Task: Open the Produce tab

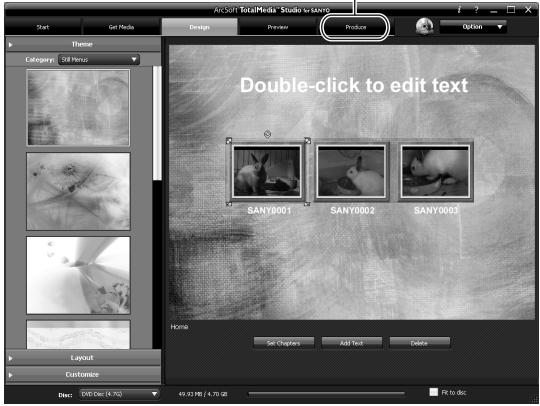Action: click(x=355, y=27)
